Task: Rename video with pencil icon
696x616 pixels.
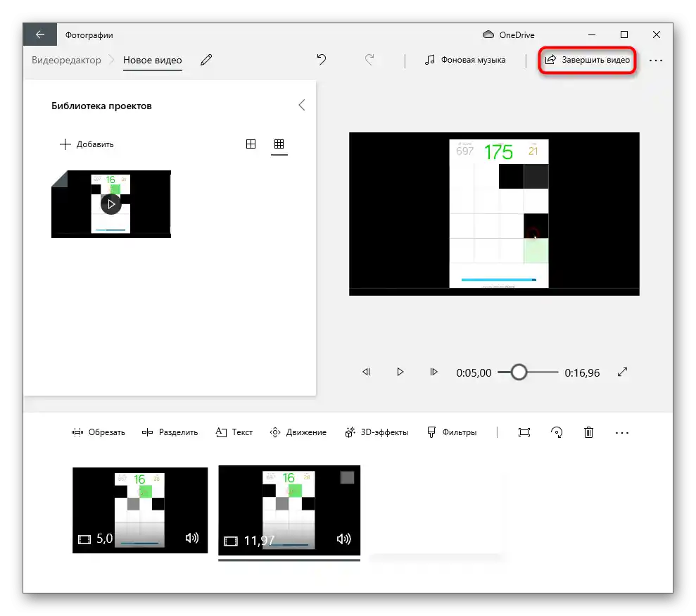Action: pos(206,60)
